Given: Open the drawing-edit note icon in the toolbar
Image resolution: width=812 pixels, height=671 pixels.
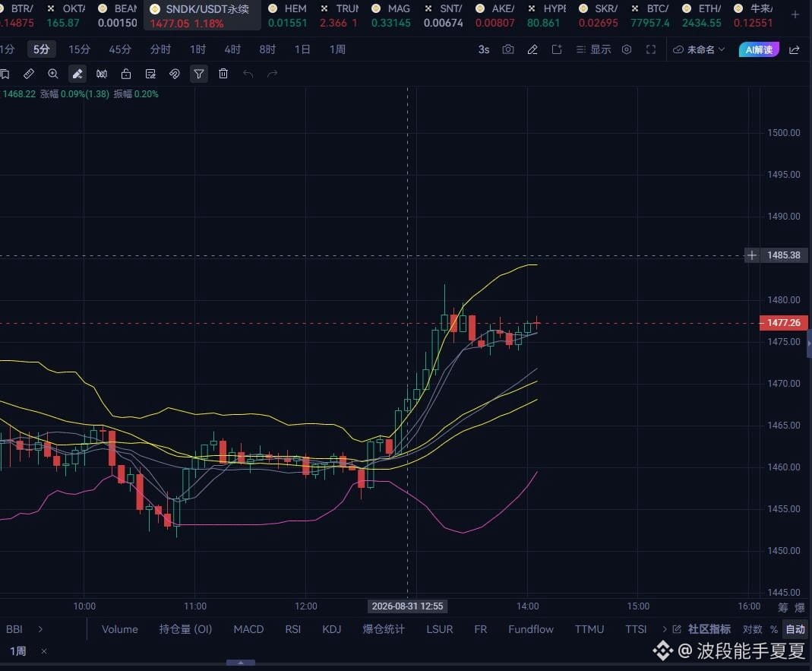Looking at the screenshot, I should [x=150, y=74].
